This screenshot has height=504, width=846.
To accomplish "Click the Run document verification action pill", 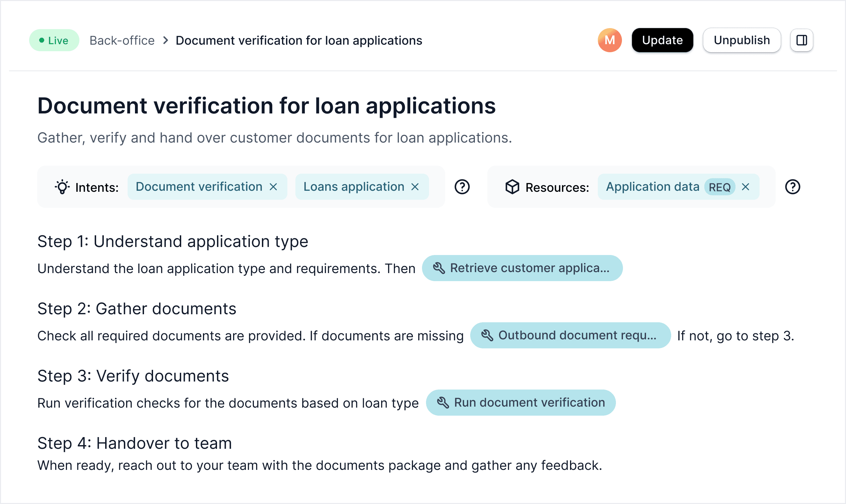I will click(521, 402).
